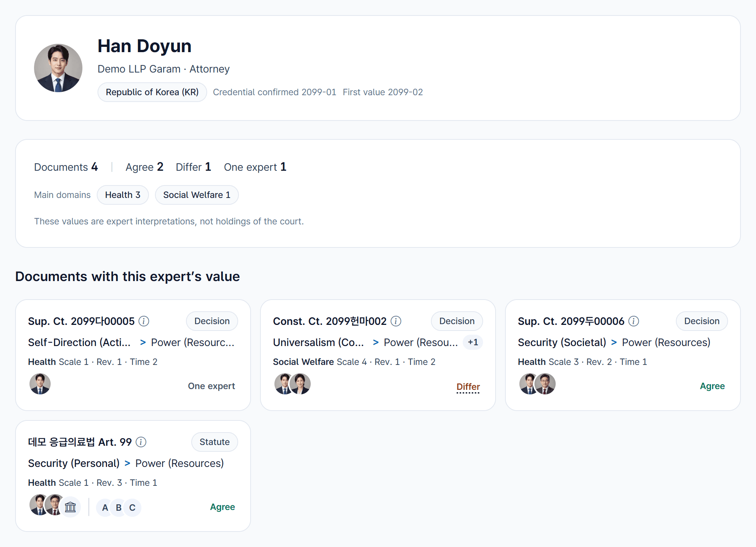756x547 pixels.
Task: Click Security (Personal) value text
Action: point(74,463)
